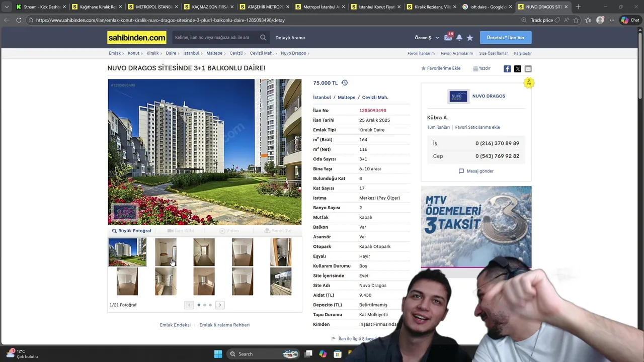Click the sahibinden.com logo
The height and width of the screenshot is (362, 644).
tap(137, 38)
